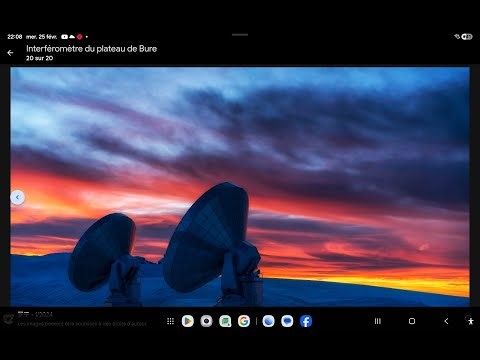This screenshot has width=480, height=360.
Task: Open the accessibility shortcut icon
Action: pyautogui.click(x=470, y=320)
